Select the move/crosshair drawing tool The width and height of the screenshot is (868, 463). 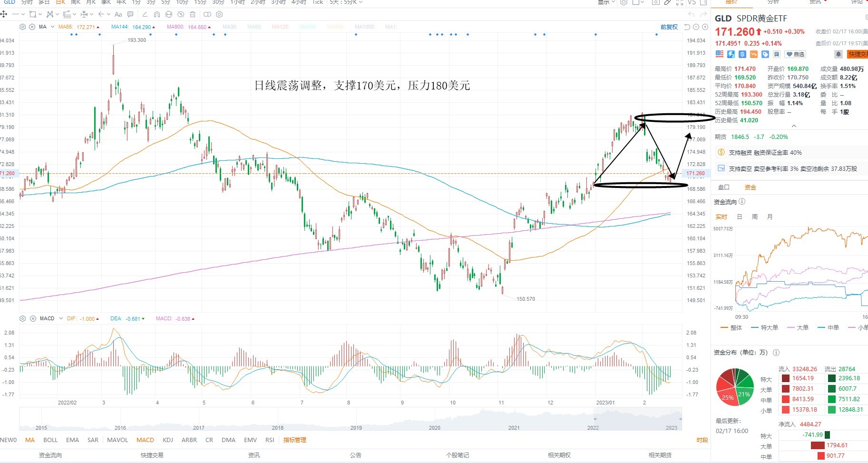pos(4,14)
